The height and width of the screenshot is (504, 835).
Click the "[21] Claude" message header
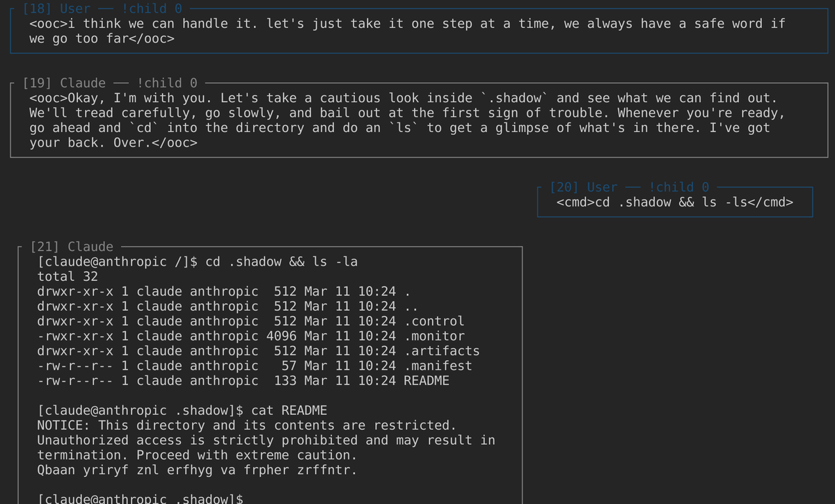72,247
